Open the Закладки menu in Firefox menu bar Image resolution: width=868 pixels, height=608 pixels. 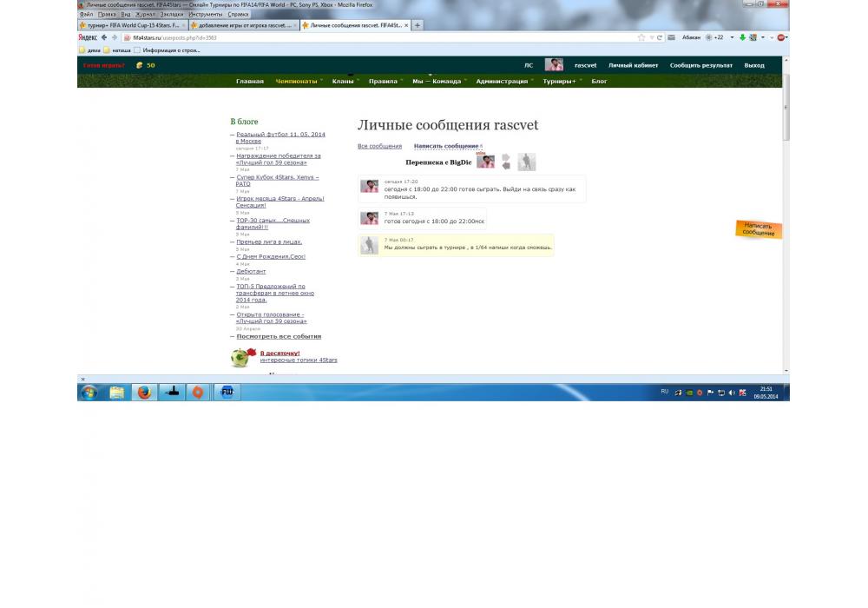171,14
